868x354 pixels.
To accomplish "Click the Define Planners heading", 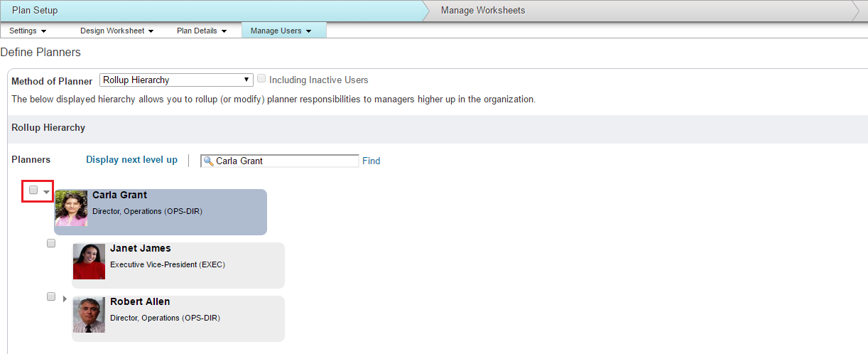I will click(x=40, y=53).
